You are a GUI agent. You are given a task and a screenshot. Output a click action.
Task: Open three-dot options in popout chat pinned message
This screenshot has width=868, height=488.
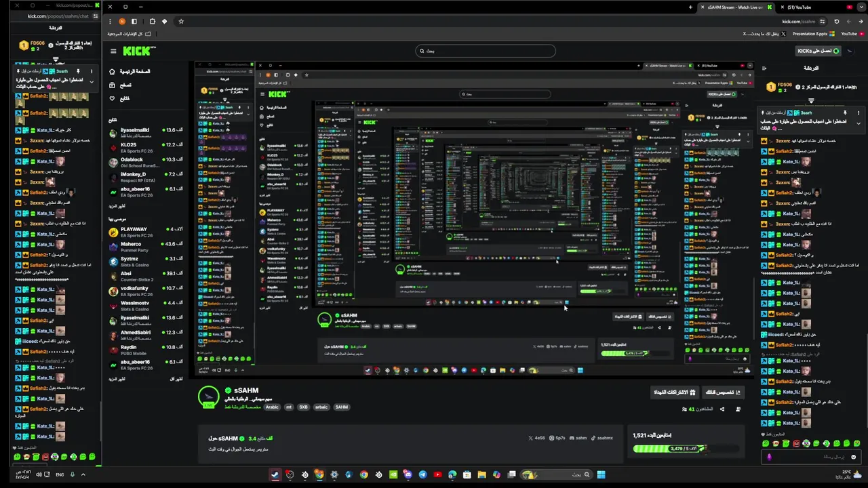[x=92, y=71]
